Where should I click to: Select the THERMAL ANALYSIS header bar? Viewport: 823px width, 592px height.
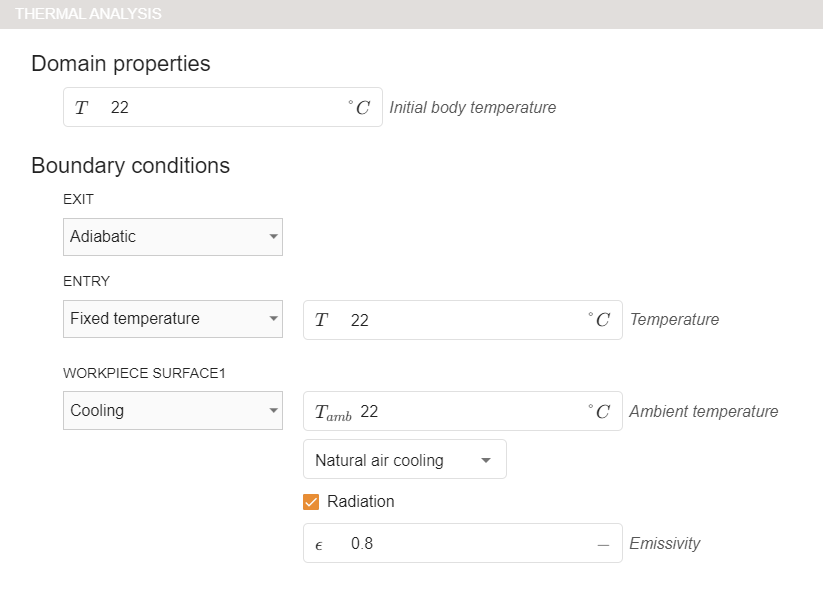[411, 14]
